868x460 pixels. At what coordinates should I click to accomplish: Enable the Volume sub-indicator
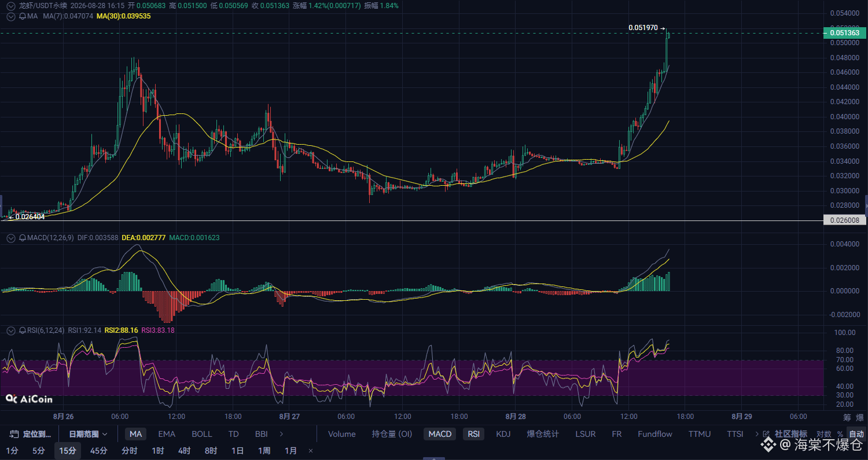[342, 434]
